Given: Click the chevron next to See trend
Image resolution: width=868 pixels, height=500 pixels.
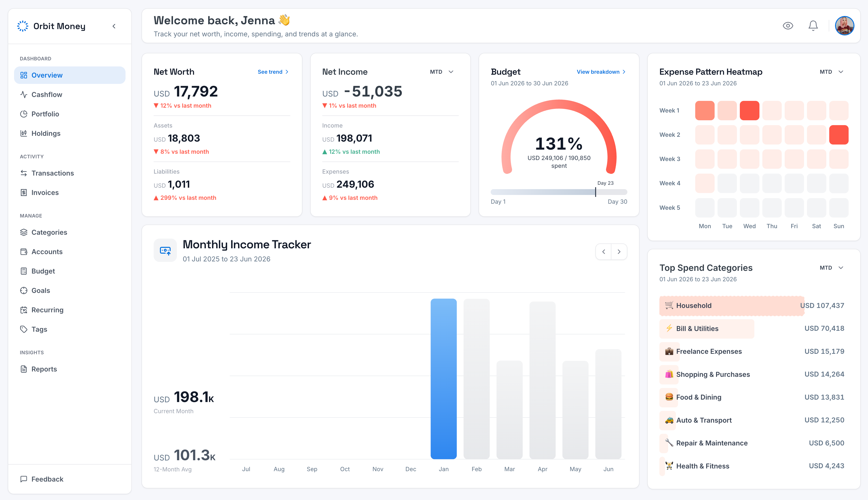Looking at the screenshot, I should pos(287,72).
